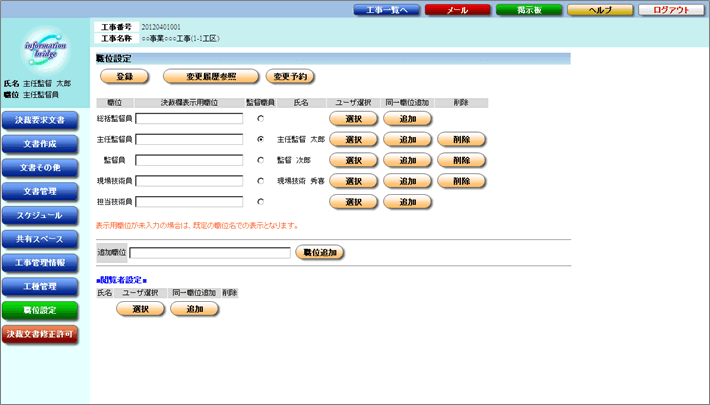Click 削除 for the 現場技術員 row
The width and height of the screenshot is (710, 405).
461,181
